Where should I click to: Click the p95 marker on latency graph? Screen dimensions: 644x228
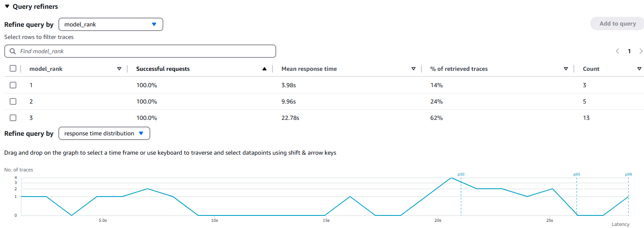[x=577, y=174]
